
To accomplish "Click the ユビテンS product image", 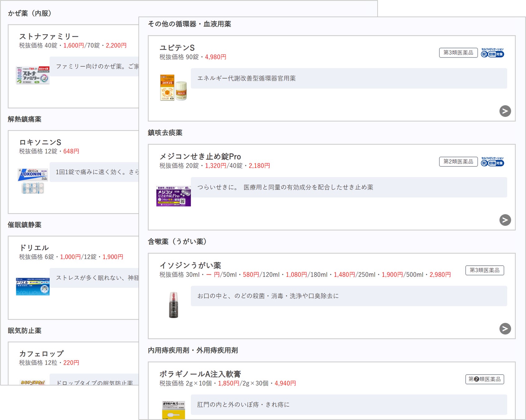I will (173, 87).
